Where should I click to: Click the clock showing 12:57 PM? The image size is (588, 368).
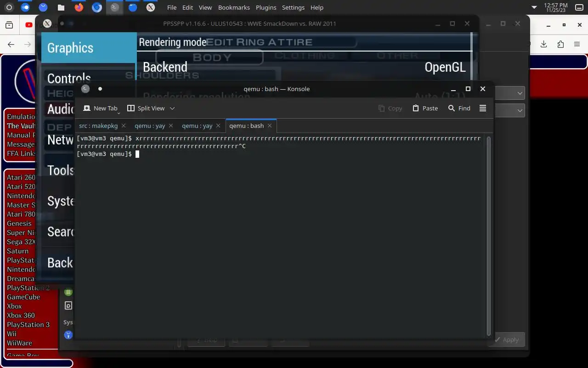point(556,7)
